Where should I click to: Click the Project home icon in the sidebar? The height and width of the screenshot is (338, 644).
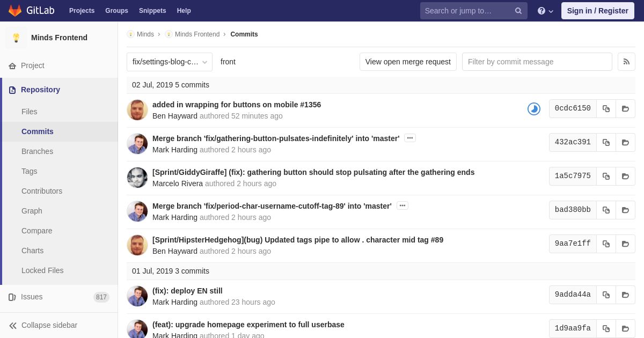coord(12,65)
